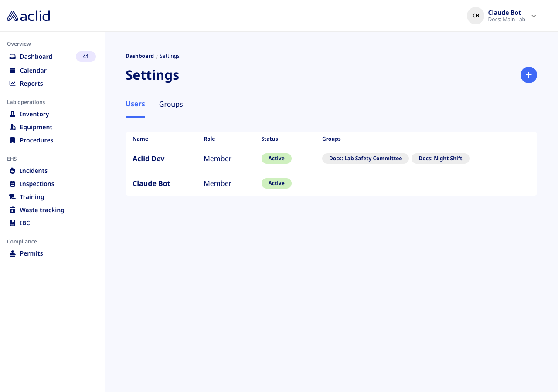Click the Equipment microscope icon
The image size is (558, 392).
coord(13,127)
